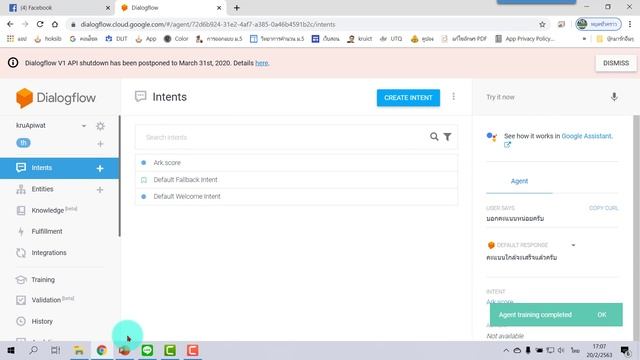Click the sidebar scrollbar
This screenshot has width=640, height=360.
120,176
